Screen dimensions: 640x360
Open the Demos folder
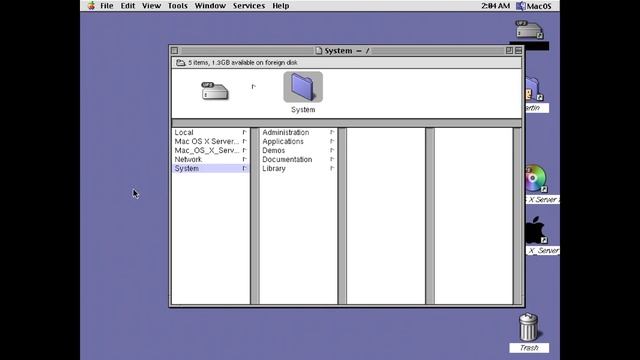coord(298,150)
